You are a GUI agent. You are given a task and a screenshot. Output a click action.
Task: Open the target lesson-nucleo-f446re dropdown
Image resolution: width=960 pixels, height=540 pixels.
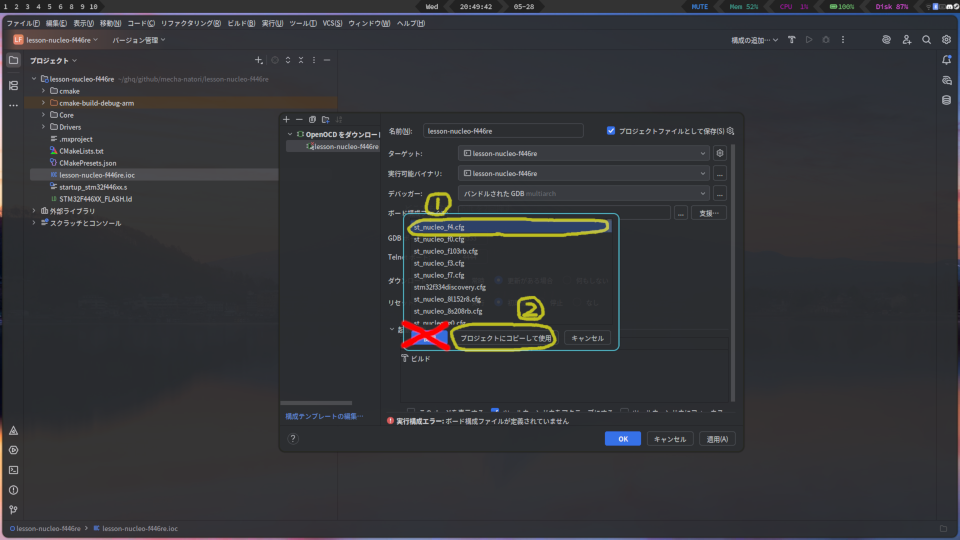point(583,153)
